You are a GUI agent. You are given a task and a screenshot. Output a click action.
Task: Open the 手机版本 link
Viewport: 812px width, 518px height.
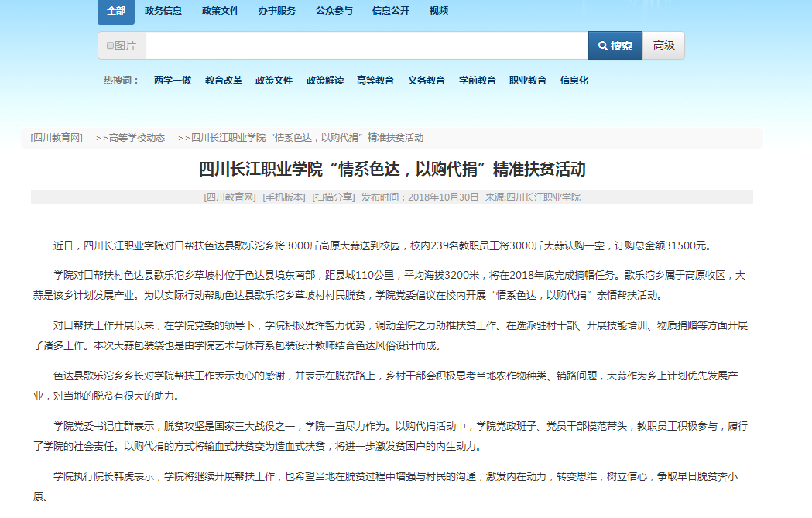[284, 197]
